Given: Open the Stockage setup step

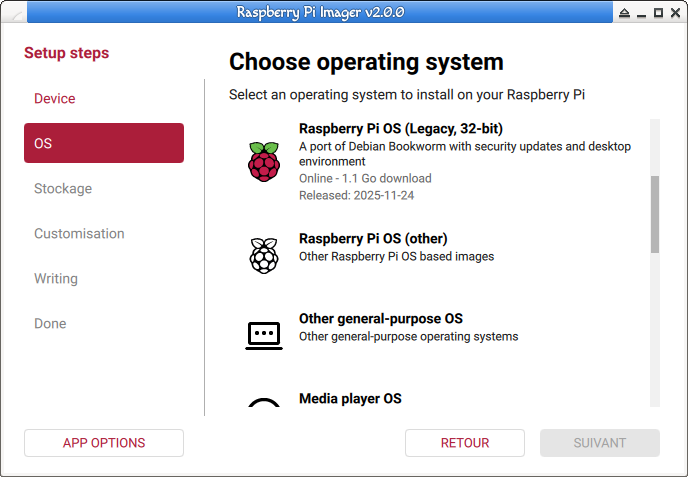Looking at the screenshot, I should click(x=104, y=188).
